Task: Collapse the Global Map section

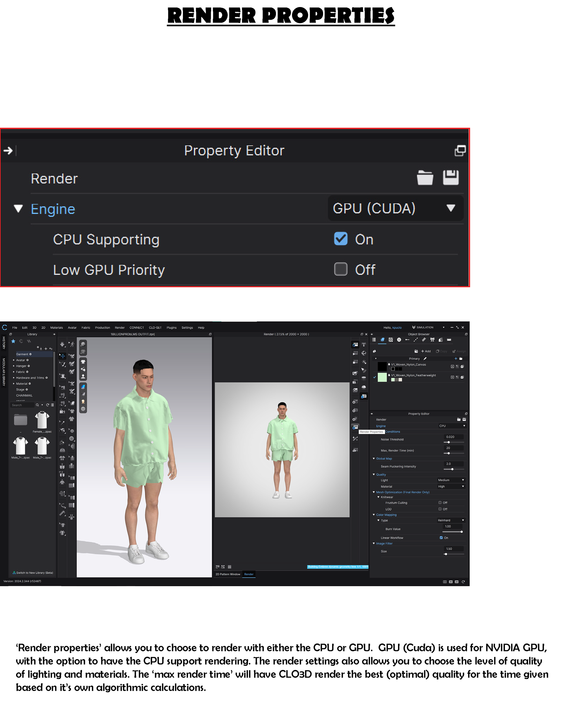Action: click(x=374, y=458)
